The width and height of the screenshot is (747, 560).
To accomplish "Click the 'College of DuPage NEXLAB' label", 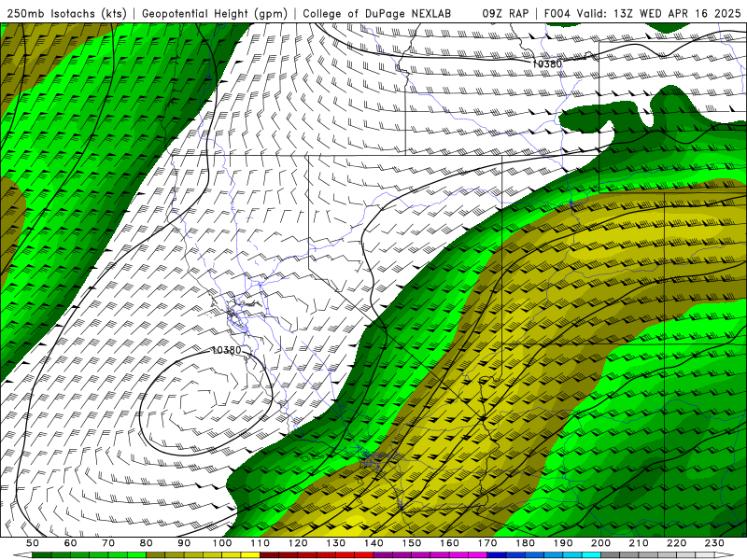I will pos(376,13).
